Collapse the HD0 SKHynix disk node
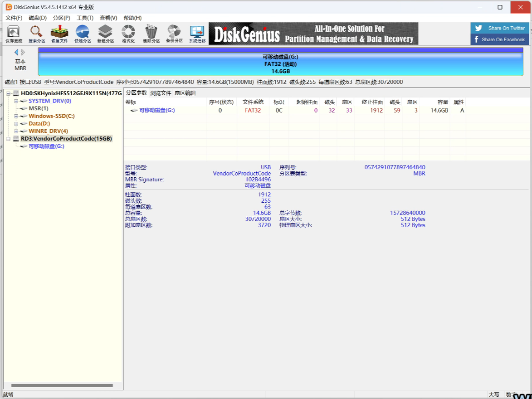This screenshot has height=399, width=532. click(x=9, y=94)
